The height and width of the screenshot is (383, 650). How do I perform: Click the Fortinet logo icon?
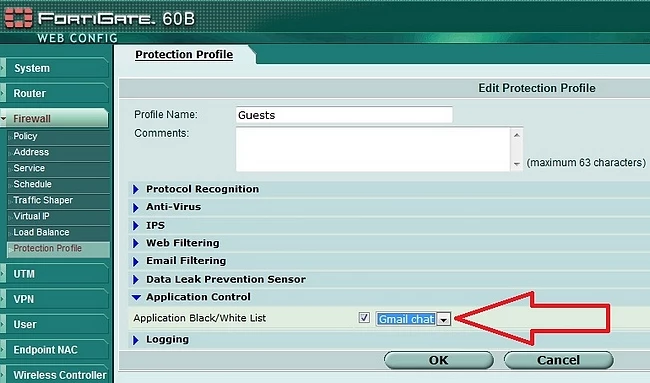(18, 17)
